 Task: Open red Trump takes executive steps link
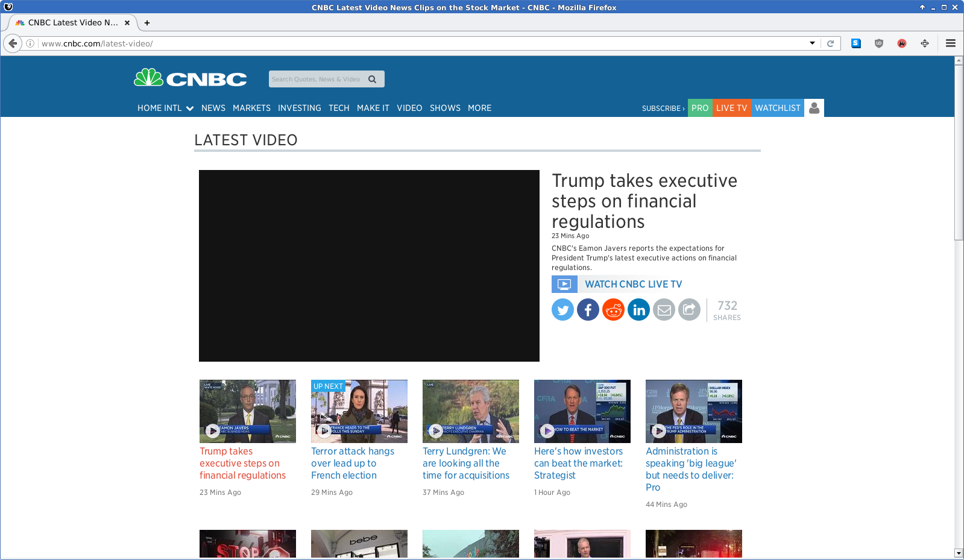pyautogui.click(x=243, y=463)
